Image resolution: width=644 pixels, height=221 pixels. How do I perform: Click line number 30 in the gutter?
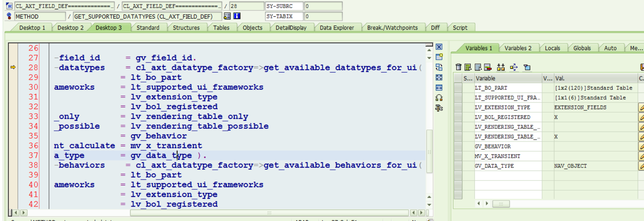click(33, 87)
